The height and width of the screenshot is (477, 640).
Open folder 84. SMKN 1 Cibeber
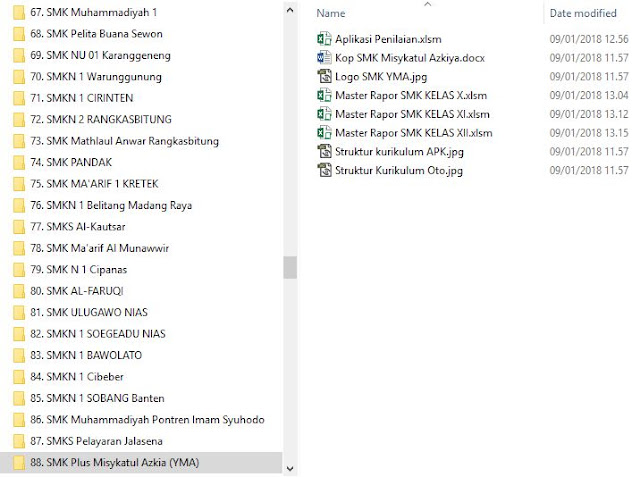click(77, 377)
